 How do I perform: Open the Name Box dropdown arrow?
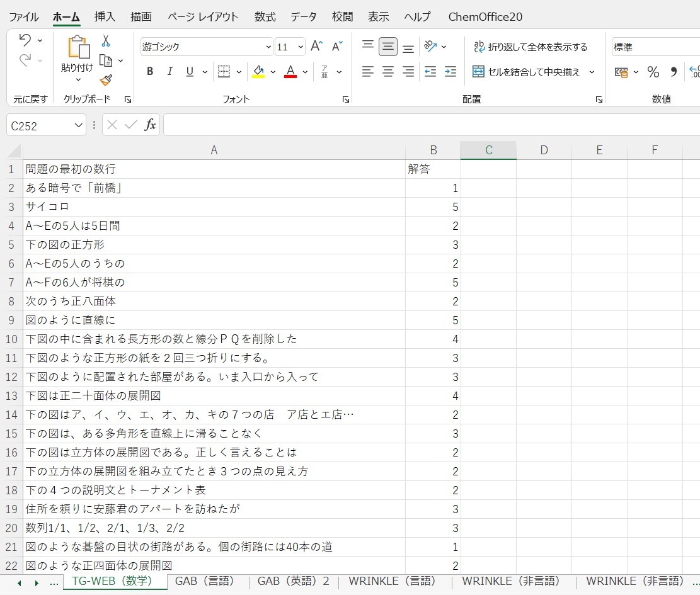click(x=79, y=126)
